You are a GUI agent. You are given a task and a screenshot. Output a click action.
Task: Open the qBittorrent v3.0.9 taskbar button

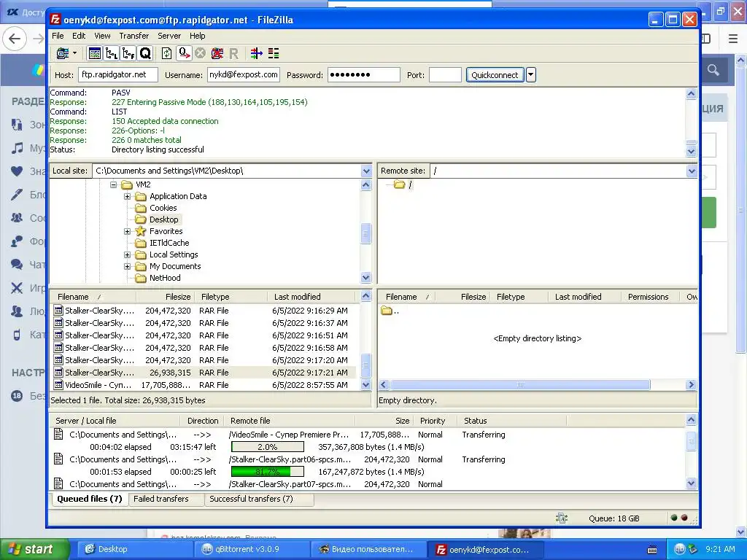click(251, 549)
